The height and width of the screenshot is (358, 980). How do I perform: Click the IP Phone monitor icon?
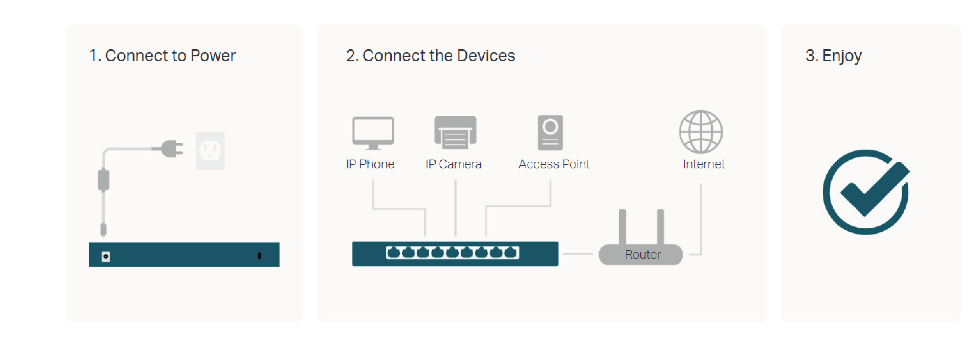(373, 133)
